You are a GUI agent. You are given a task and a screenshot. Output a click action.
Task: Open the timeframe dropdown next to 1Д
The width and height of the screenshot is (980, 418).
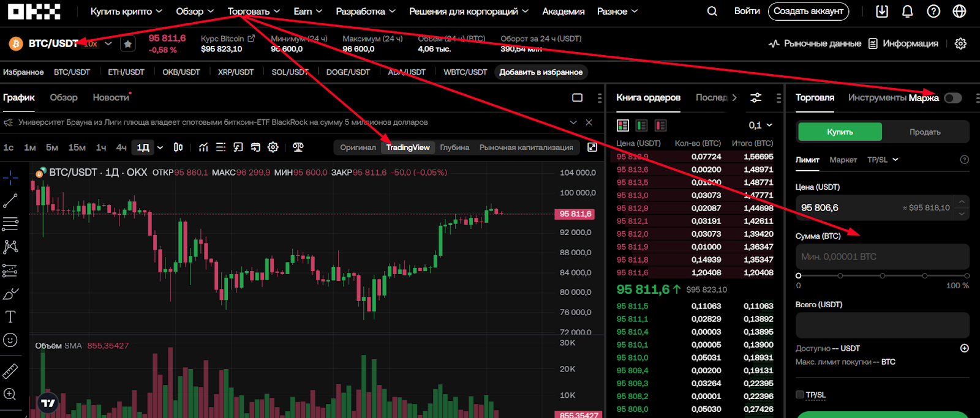pyautogui.click(x=160, y=147)
